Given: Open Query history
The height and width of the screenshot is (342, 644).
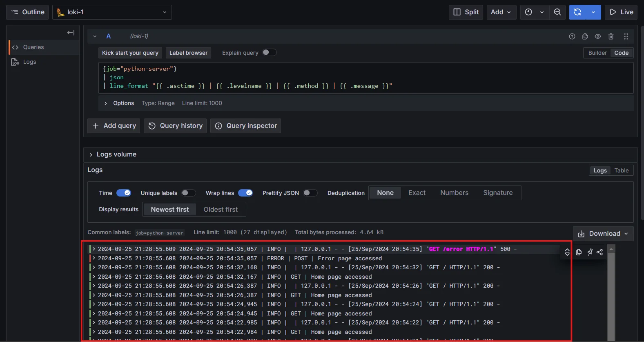Looking at the screenshot, I should point(175,126).
